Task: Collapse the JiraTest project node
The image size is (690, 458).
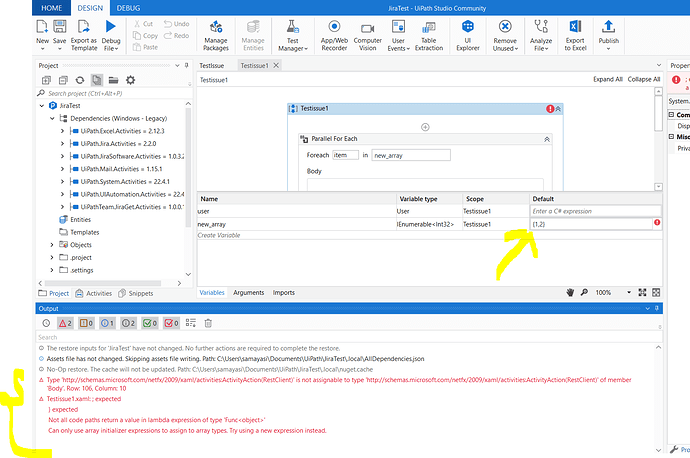Action: tap(42, 106)
